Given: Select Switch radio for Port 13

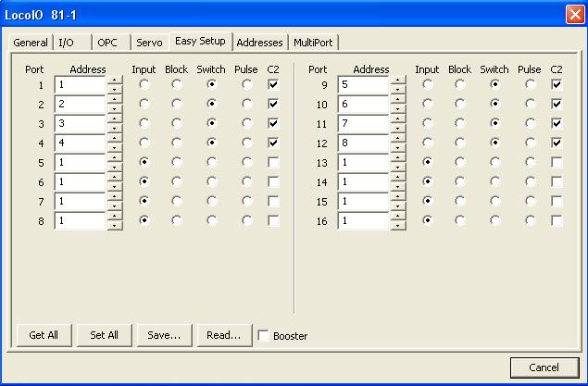Looking at the screenshot, I should (x=494, y=161).
